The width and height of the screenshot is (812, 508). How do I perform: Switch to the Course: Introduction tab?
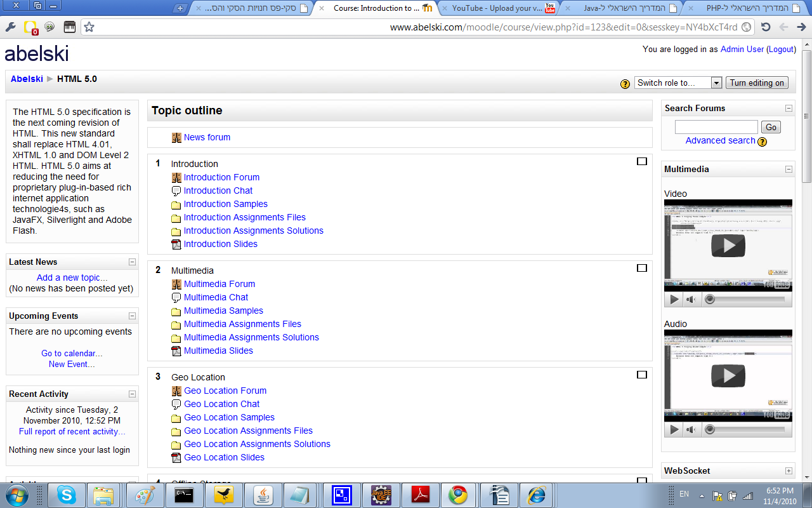pyautogui.click(x=376, y=8)
